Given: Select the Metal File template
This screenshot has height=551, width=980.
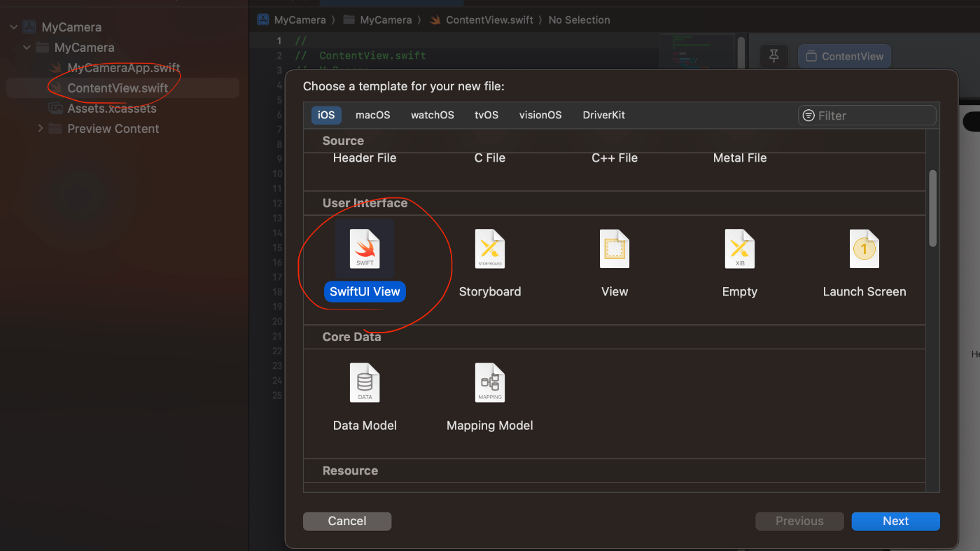Looking at the screenshot, I should (740, 158).
